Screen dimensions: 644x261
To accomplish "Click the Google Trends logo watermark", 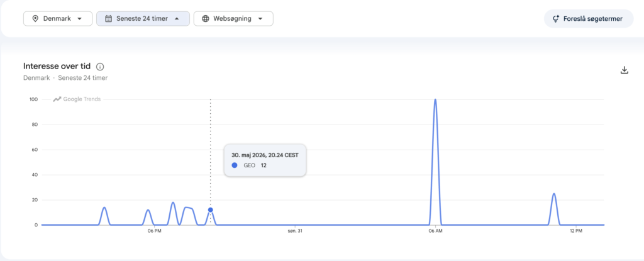I will (x=77, y=99).
